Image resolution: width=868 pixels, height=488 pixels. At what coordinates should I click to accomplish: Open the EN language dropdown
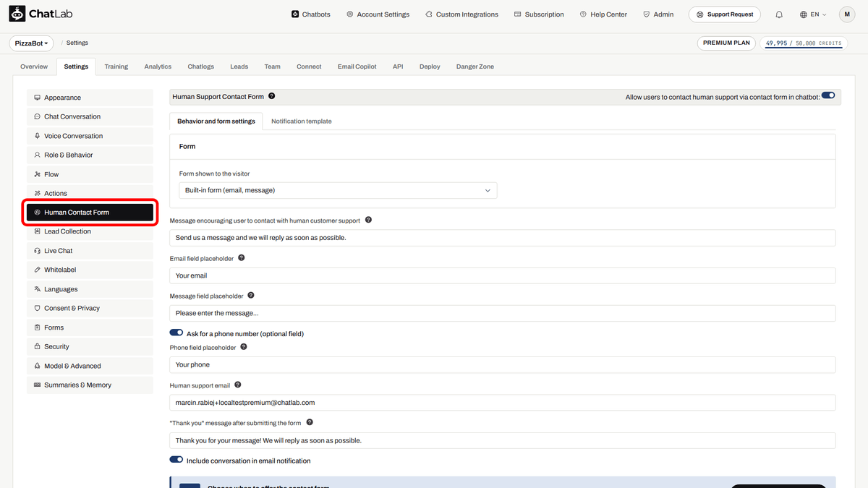point(813,14)
